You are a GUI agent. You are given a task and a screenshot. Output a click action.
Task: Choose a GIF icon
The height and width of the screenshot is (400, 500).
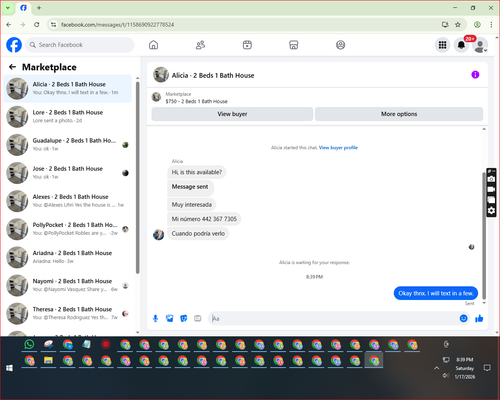(x=198, y=319)
